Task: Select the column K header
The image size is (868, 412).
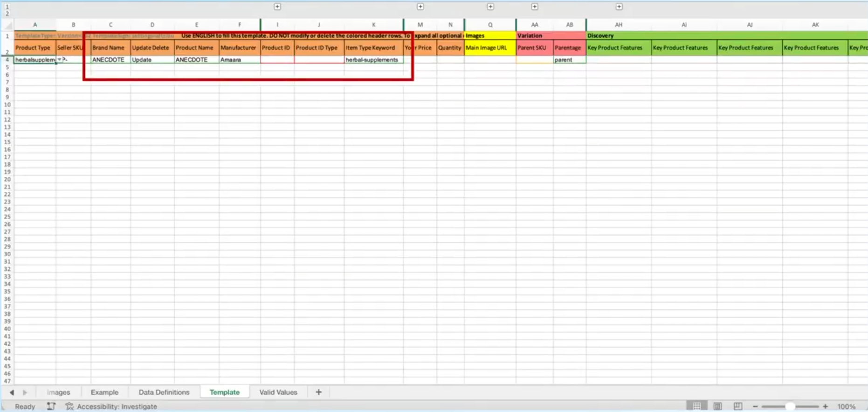Action: tap(373, 25)
